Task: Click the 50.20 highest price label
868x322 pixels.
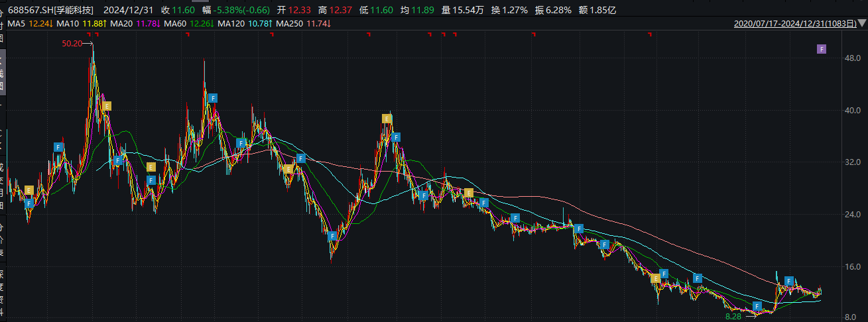Action: pyautogui.click(x=71, y=43)
